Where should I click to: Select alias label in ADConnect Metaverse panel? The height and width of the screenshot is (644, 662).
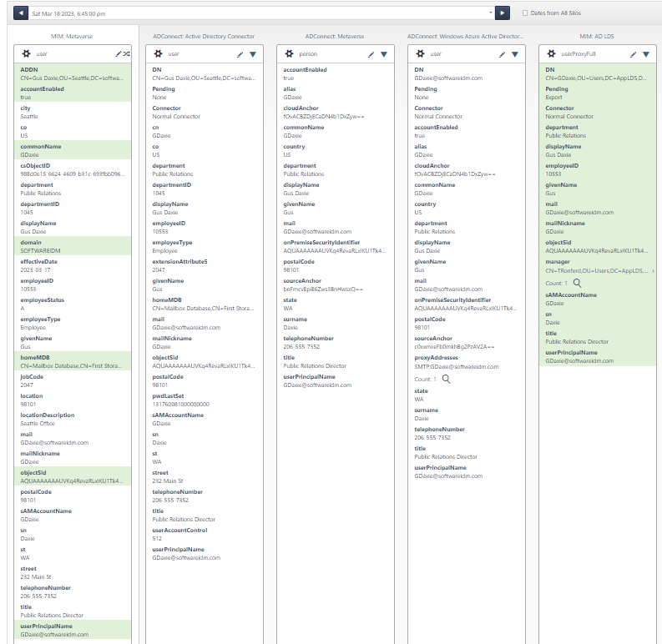point(290,89)
